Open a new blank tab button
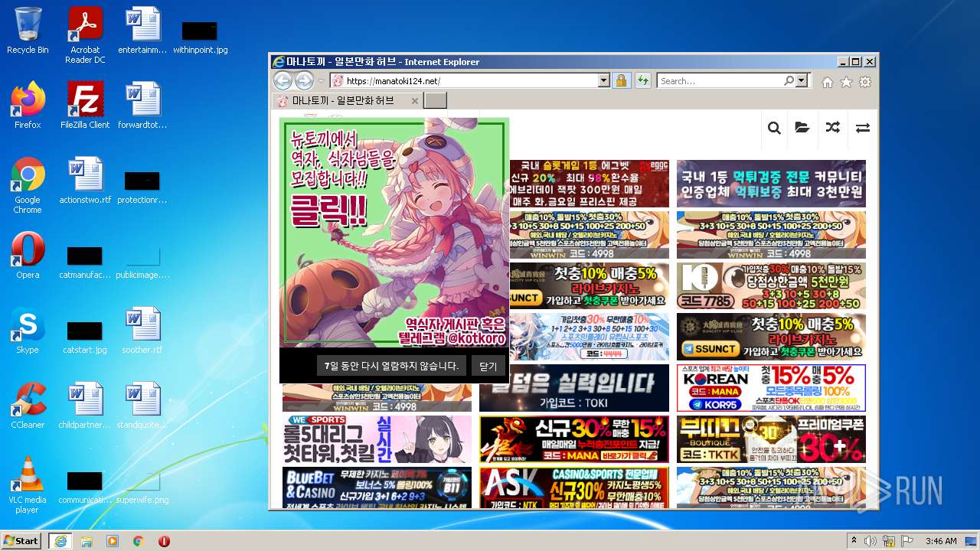980x551 pixels. [x=435, y=100]
